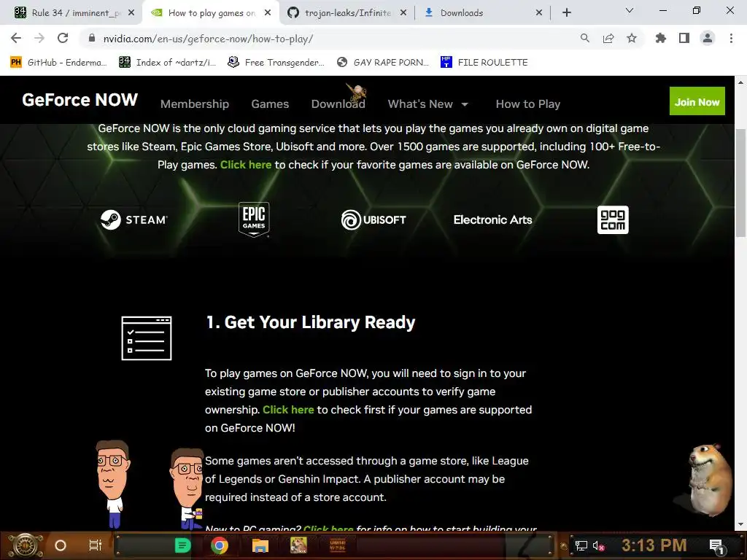This screenshot has width=747, height=560.
Task: Click the scrollbar down arrow
Action: click(740, 525)
